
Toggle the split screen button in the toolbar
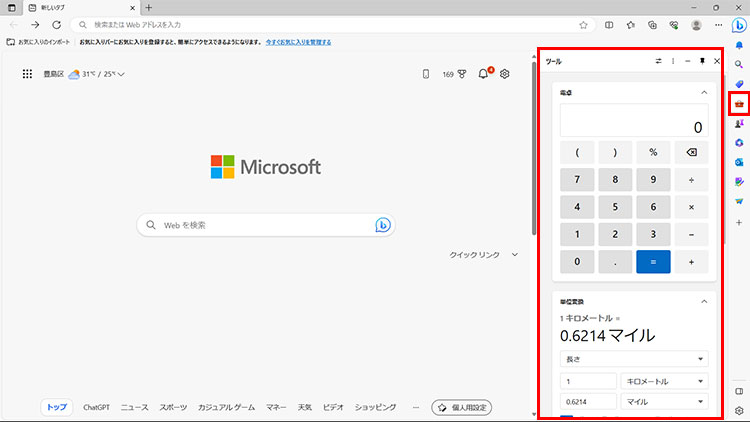pyautogui.click(x=609, y=25)
